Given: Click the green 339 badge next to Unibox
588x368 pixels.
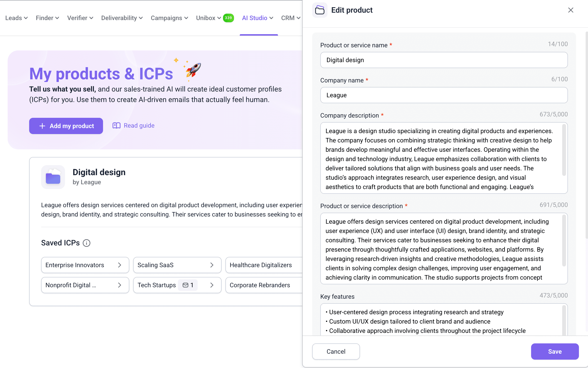Looking at the screenshot, I should 228,18.
